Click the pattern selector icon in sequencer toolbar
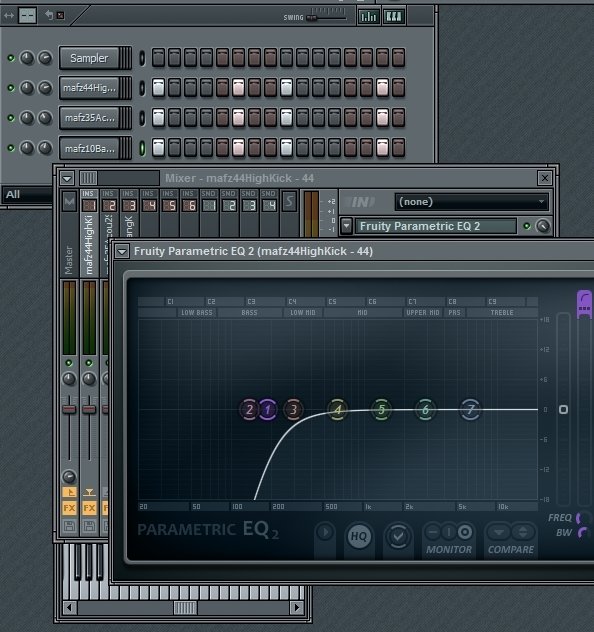594x632 pixels. coord(27,16)
